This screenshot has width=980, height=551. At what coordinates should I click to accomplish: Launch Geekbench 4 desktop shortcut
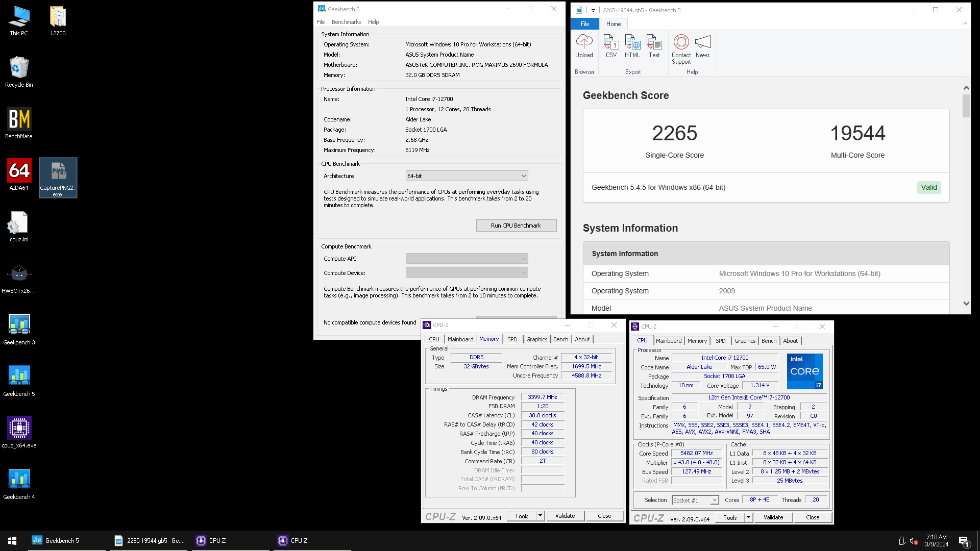(19, 485)
